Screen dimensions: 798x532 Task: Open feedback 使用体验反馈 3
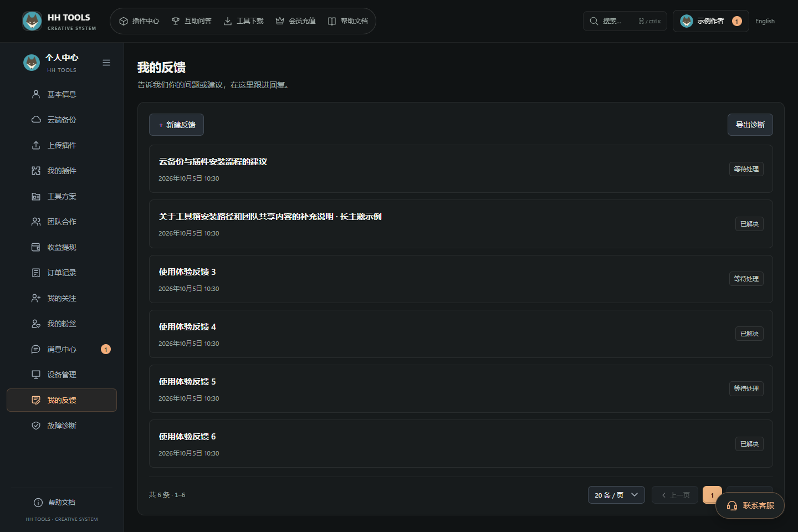(461, 279)
